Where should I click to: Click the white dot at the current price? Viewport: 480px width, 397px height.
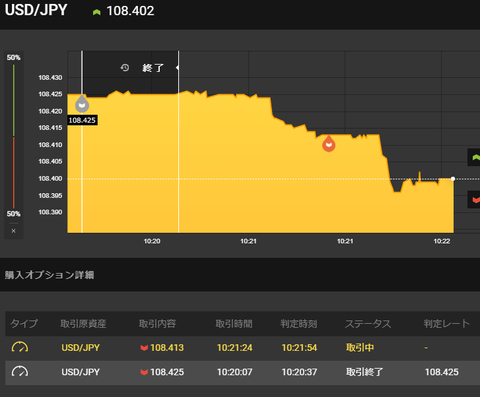pos(453,179)
